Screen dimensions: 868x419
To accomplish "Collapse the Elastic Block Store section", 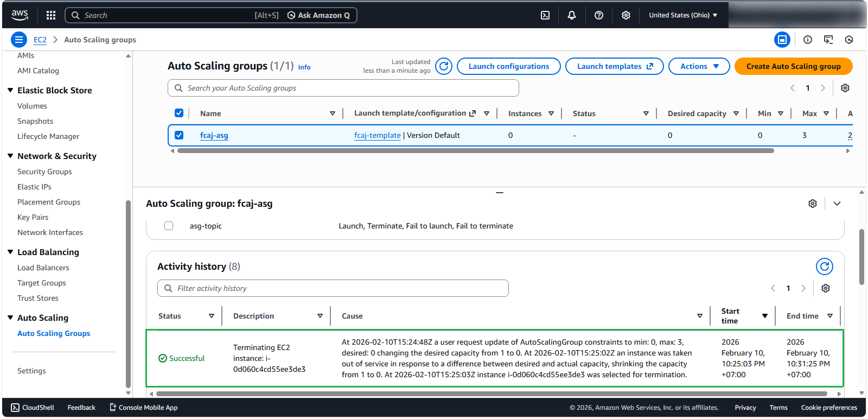I will pos(10,90).
